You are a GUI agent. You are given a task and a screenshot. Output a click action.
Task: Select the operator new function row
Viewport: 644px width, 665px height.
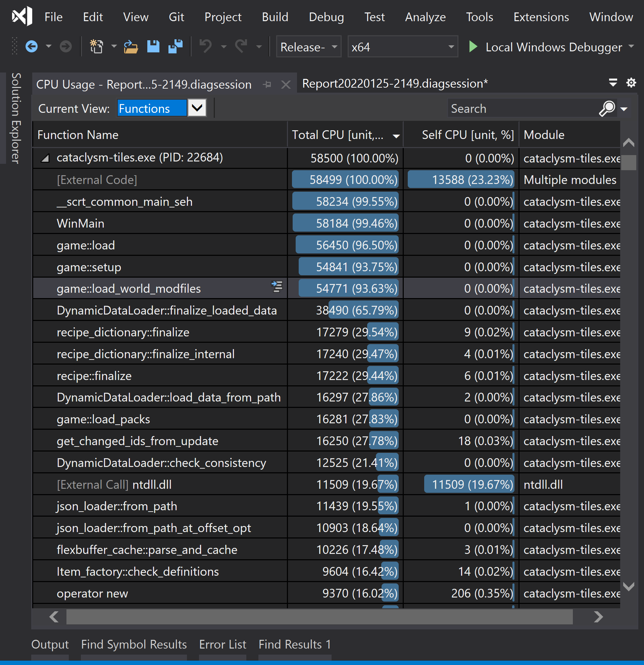click(x=326, y=593)
